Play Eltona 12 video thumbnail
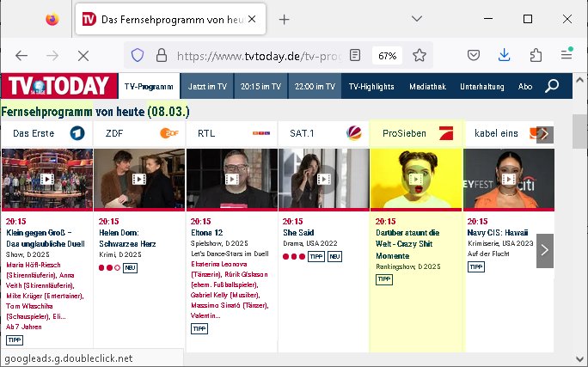Viewport: 588px width, 367px height. pos(232,179)
